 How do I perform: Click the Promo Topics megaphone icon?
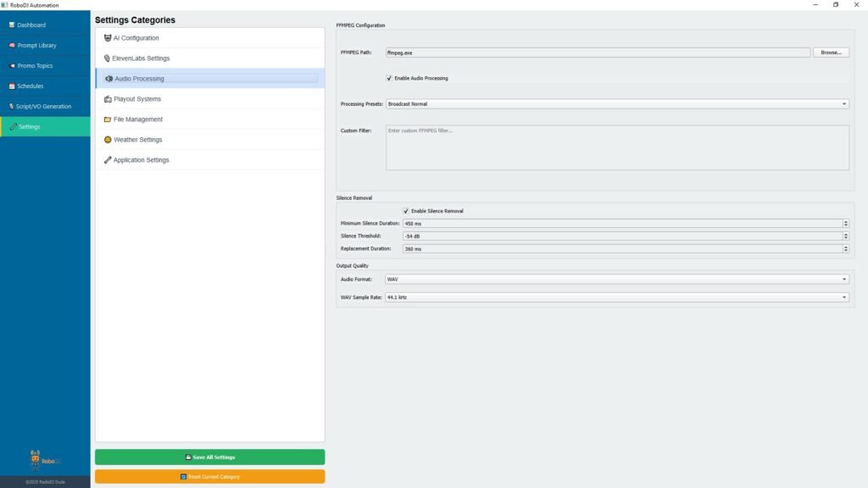pyautogui.click(x=12, y=66)
